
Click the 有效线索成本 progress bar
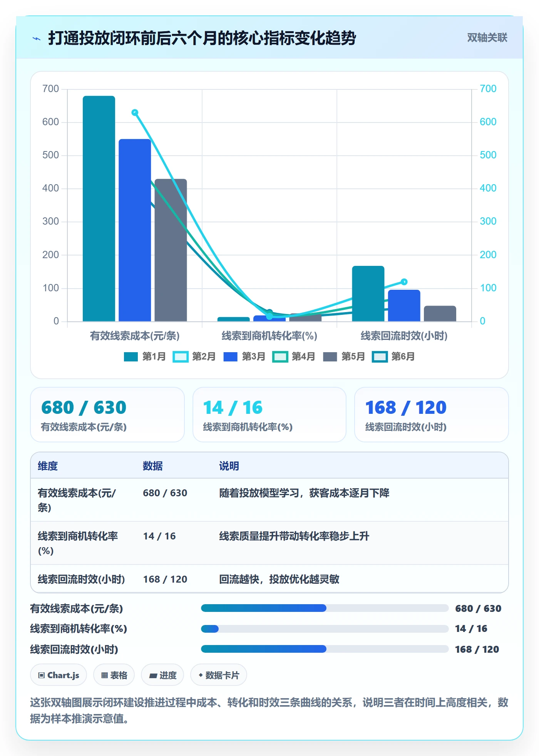(x=325, y=608)
